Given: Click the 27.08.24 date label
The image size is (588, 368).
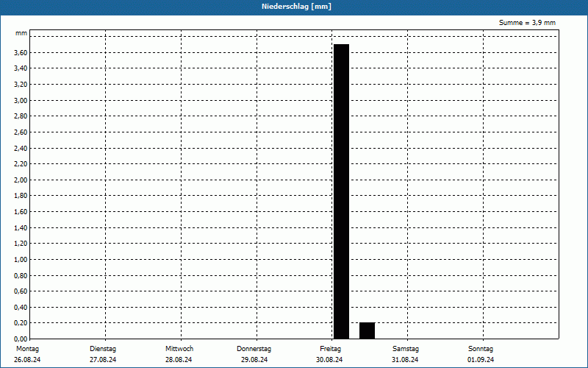Looking at the screenshot, I should pyautogui.click(x=103, y=360).
